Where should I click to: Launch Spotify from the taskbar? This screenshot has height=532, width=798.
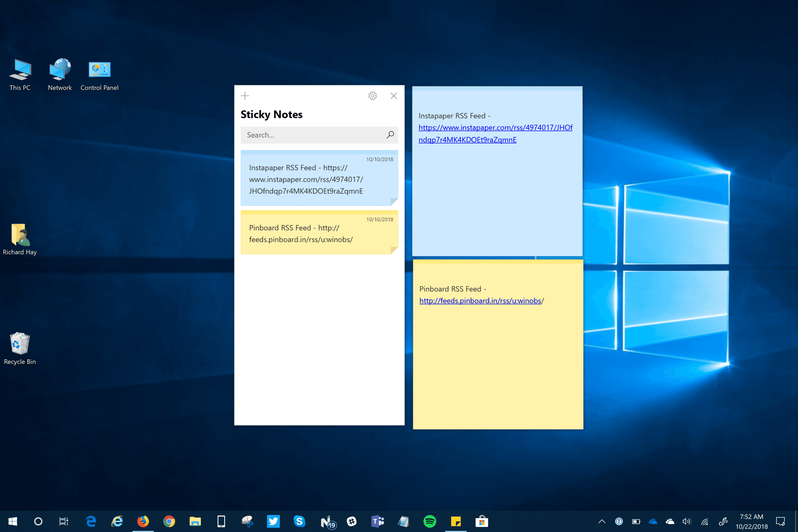(430, 521)
